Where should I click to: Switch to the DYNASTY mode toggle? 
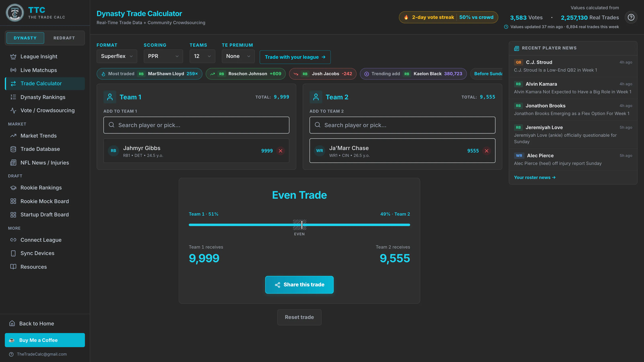[x=25, y=38]
